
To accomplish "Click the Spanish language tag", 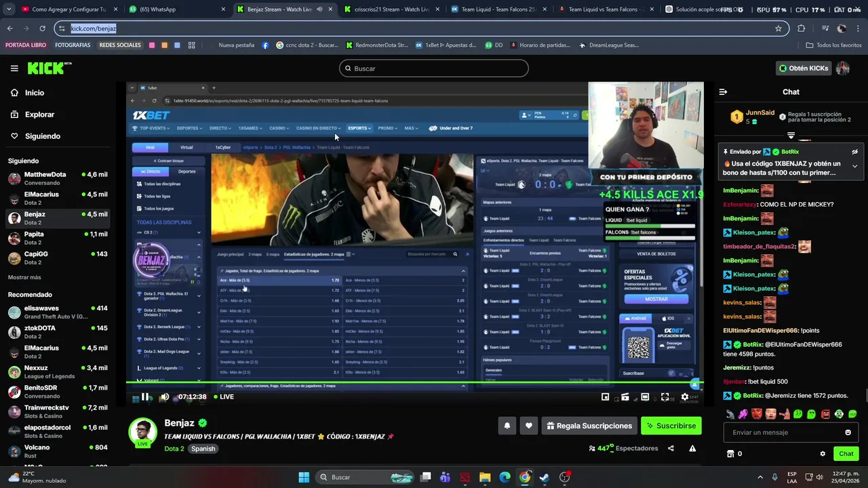I will pyautogui.click(x=203, y=449).
